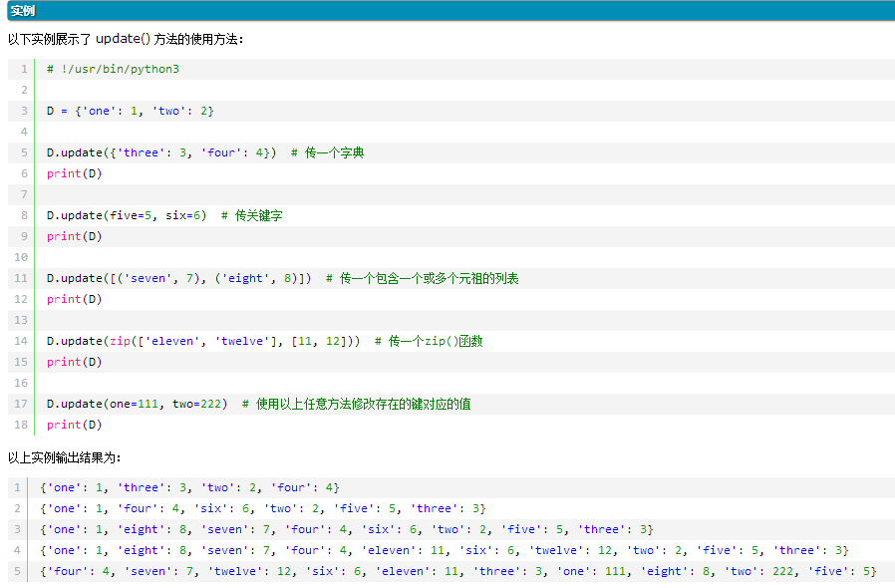The image size is (895, 588).
Task: Click line number 1 in code gutter
Action: [x=24, y=69]
